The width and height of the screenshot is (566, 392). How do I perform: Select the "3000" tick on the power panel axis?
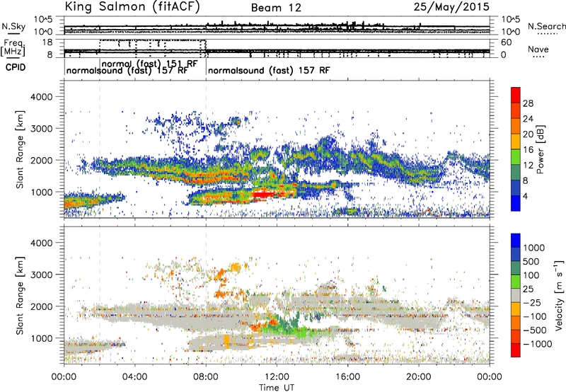tap(42, 129)
